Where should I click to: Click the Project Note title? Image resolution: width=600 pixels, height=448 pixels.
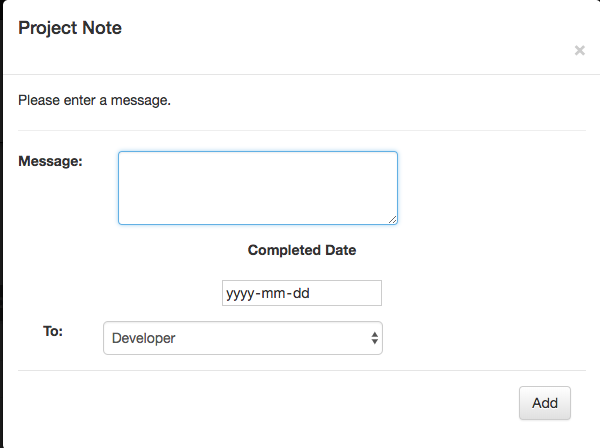click(70, 28)
